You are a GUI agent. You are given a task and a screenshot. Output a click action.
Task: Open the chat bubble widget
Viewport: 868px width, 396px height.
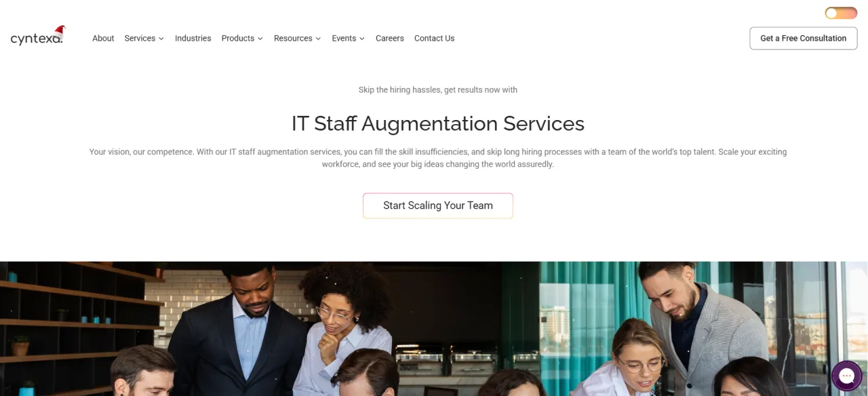click(x=846, y=376)
